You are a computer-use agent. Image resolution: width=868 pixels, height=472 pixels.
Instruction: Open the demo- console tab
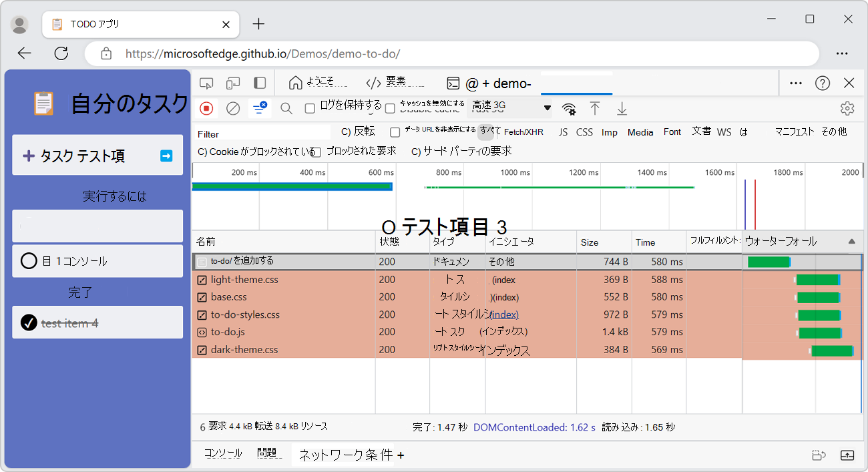[x=489, y=83]
